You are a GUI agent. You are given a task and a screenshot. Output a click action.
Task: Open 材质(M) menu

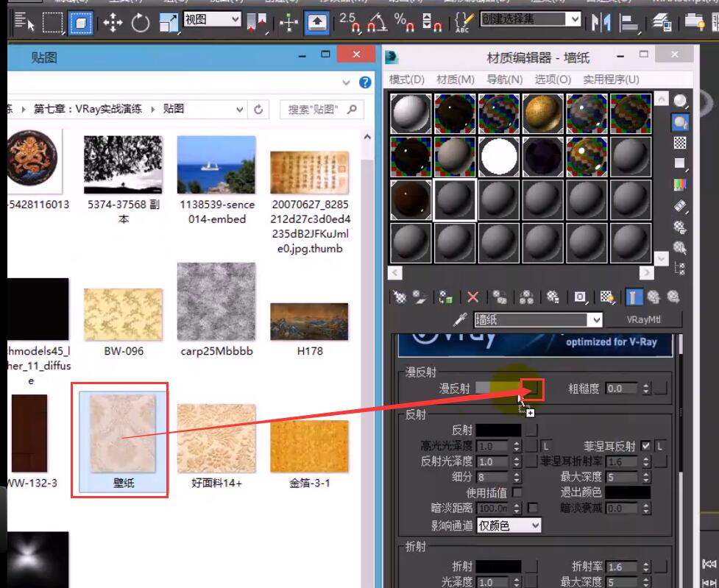(455, 79)
